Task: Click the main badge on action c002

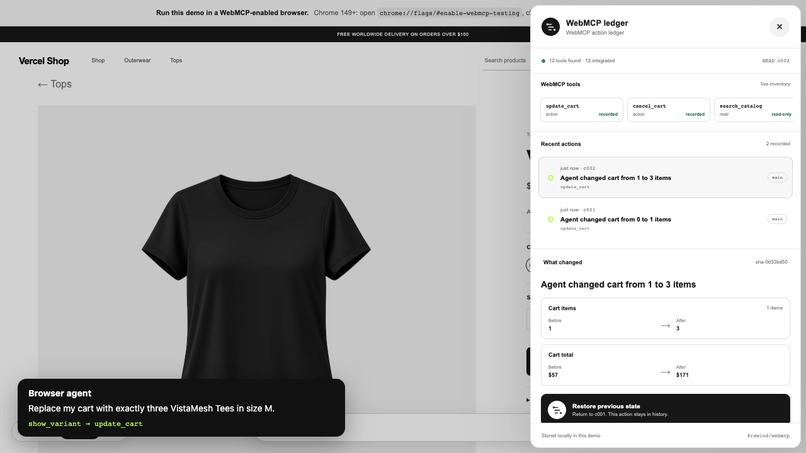Action: pyautogui.click(x=777, y=177)
